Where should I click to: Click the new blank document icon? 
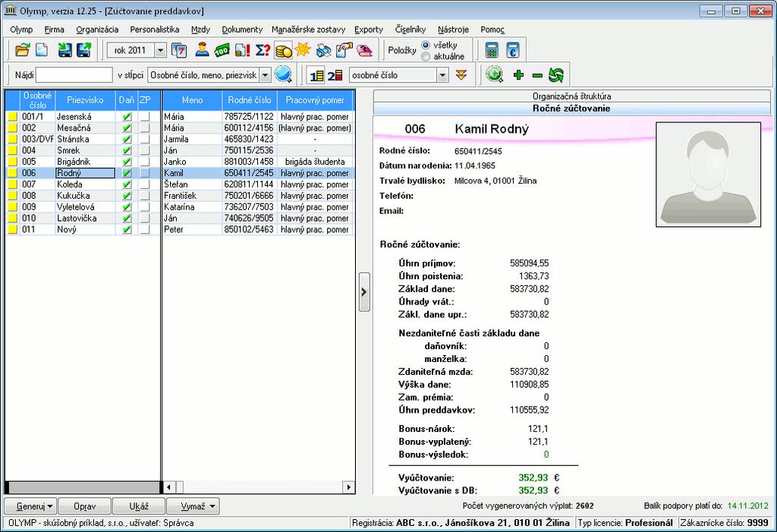pos(42,50)
